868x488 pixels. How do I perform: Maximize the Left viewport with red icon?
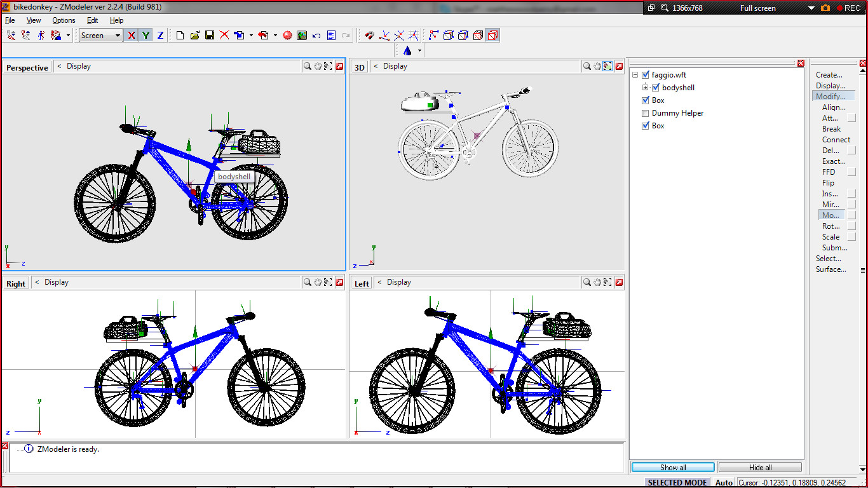tap(619, 282)
